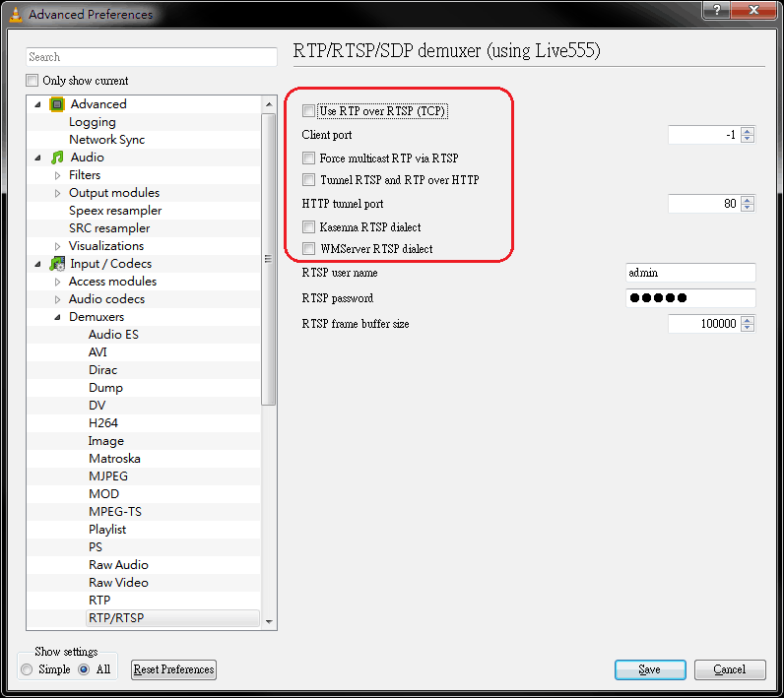Click the tree scrollbar up arrow
Viewport: 784px width, 698px height.
tap(269, 104)
